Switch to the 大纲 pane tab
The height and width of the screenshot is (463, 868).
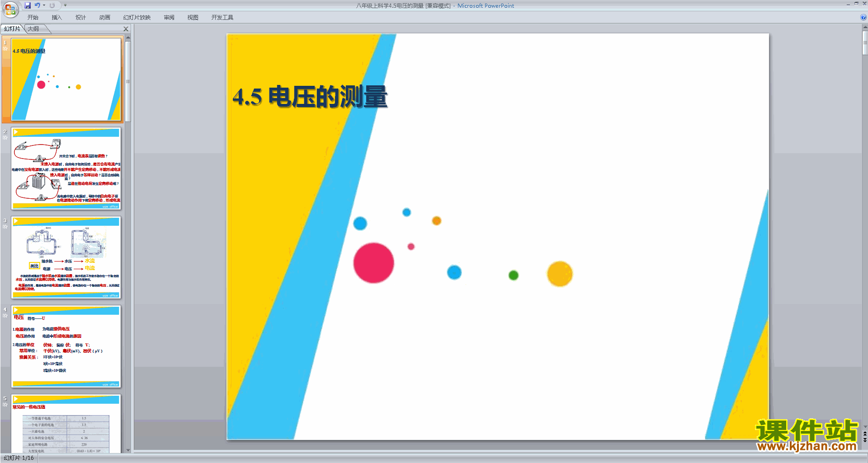point(33,29)
